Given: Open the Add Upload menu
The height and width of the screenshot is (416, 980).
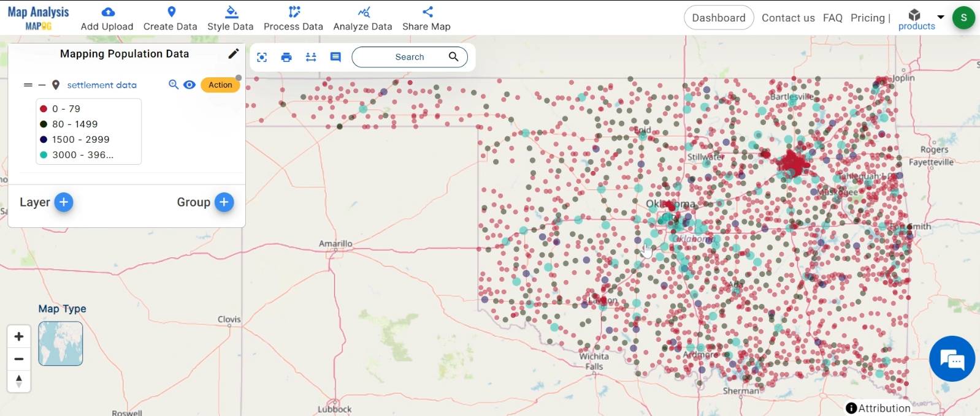Looking at the screenshot, I should pyautogui.click(x=107, y=19).
